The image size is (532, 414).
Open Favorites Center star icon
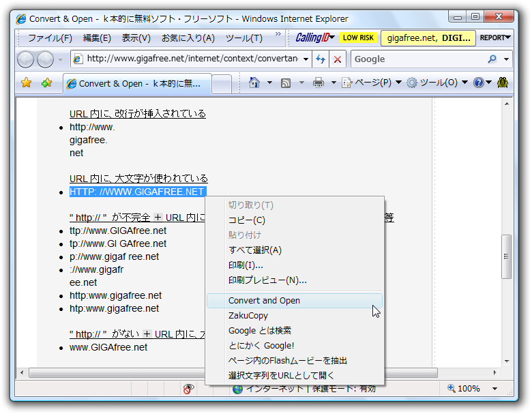coord(26,83)
